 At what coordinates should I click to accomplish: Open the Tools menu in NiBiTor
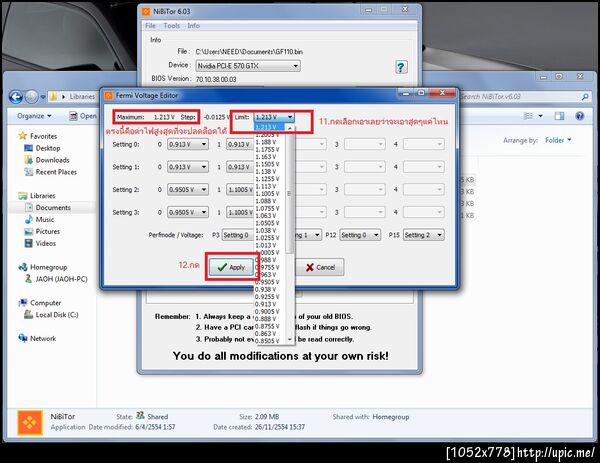[x=171, y=26]
